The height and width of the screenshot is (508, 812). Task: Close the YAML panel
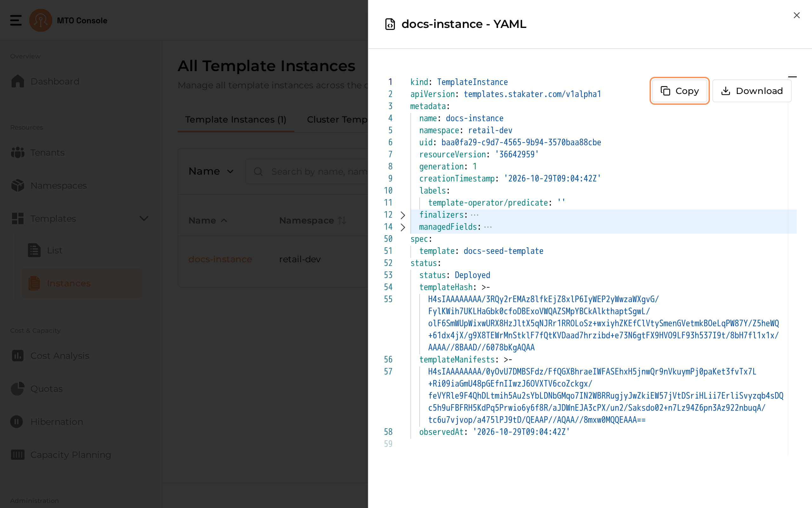click(x=796, y=15)
